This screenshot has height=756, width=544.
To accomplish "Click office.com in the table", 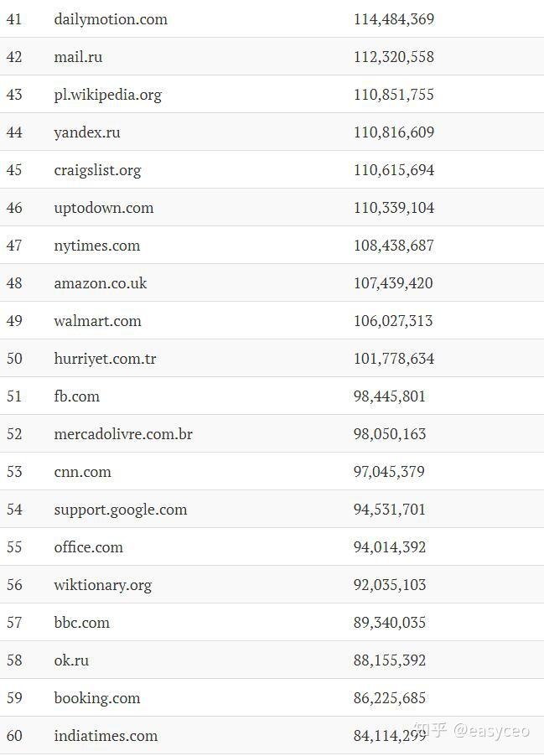I will (88, 547).
